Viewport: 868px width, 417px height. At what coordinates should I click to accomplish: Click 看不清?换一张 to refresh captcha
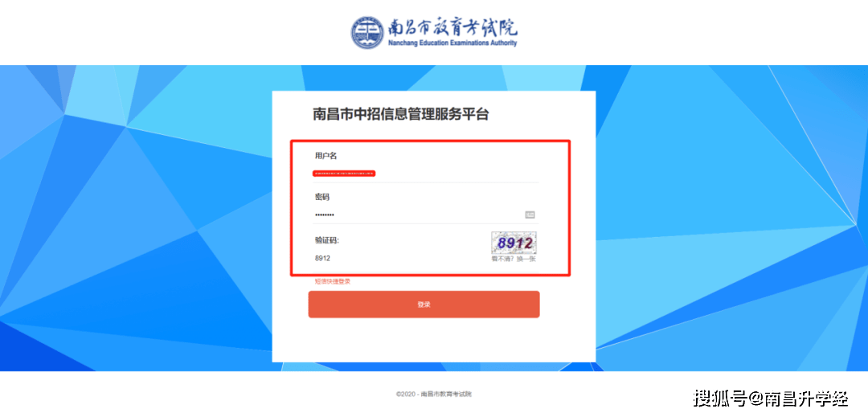coord(514,259)
